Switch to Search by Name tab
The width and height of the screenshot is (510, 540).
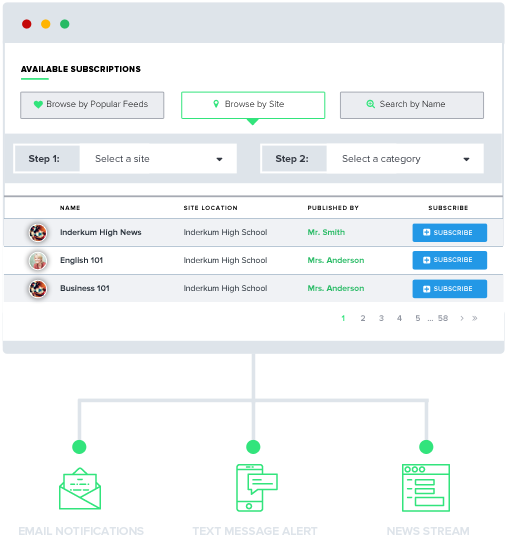point(412,105)
